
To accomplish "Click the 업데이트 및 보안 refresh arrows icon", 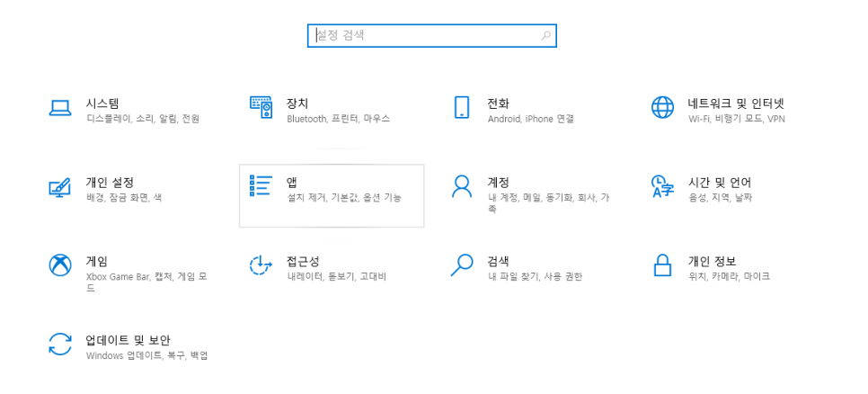I will coord(60,345).
